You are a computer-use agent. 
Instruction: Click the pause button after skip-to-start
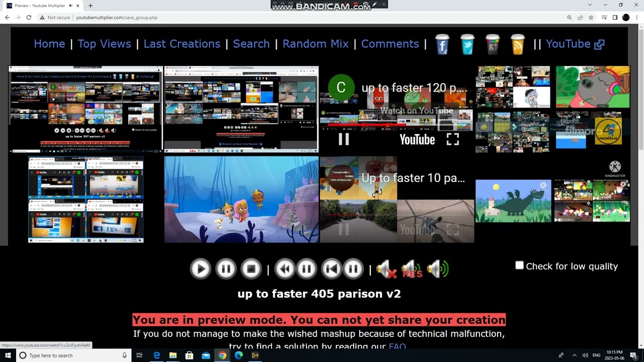353,269
